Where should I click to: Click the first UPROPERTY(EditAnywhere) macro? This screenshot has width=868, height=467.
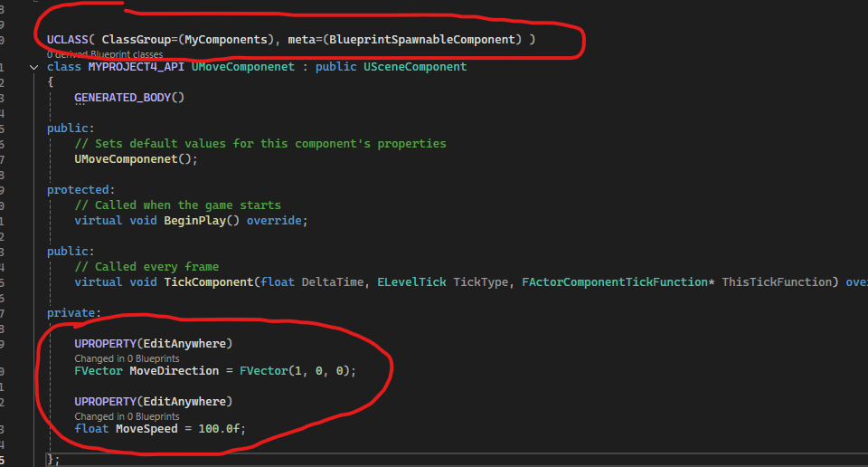pyautogui.click(x=153, y=344)
